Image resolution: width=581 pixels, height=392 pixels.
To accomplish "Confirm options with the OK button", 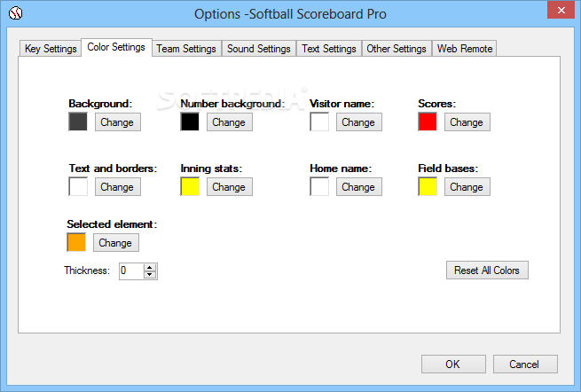I will 453,365.
